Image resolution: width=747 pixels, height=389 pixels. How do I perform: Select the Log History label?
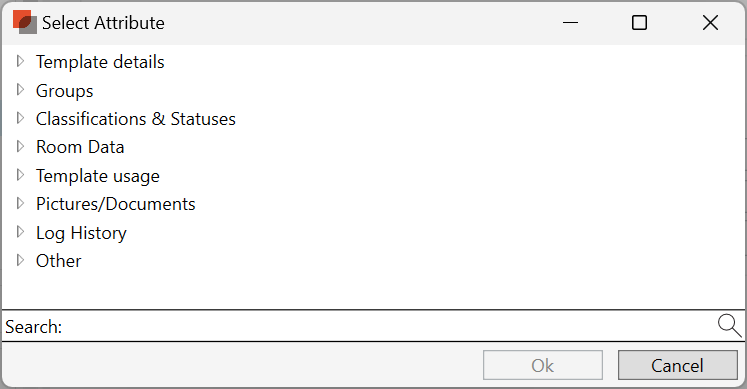pos(81,233)
